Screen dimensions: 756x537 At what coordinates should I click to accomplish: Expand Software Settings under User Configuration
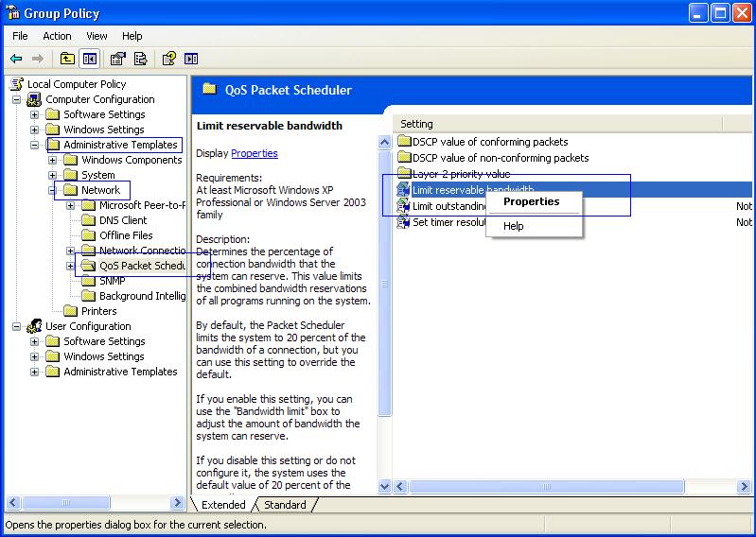click(34, 341)
